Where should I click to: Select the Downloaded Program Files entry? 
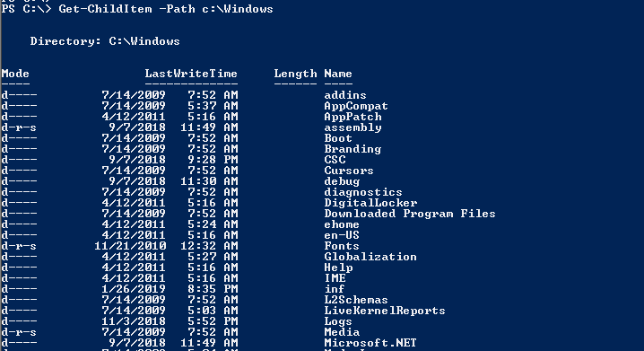pos(410,214)
